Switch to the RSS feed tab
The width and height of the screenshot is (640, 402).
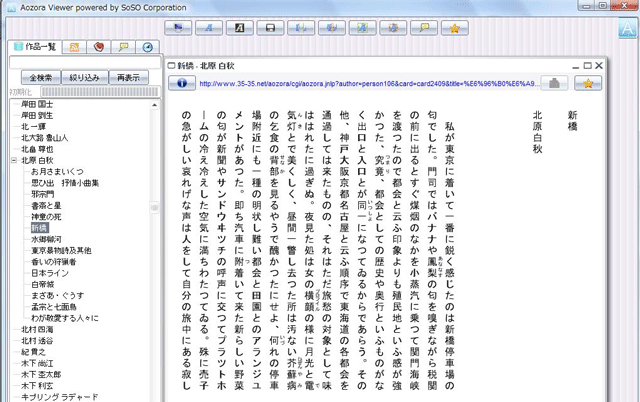[x=74, y=47]
